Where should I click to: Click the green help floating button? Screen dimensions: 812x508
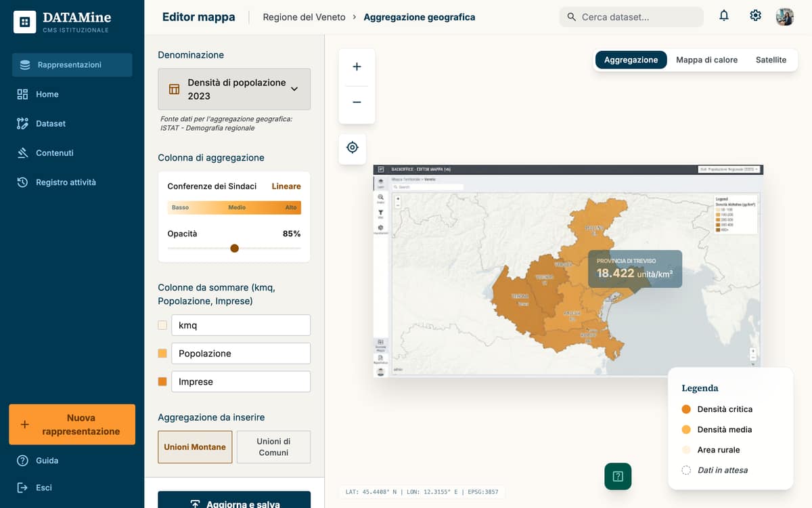618,476
